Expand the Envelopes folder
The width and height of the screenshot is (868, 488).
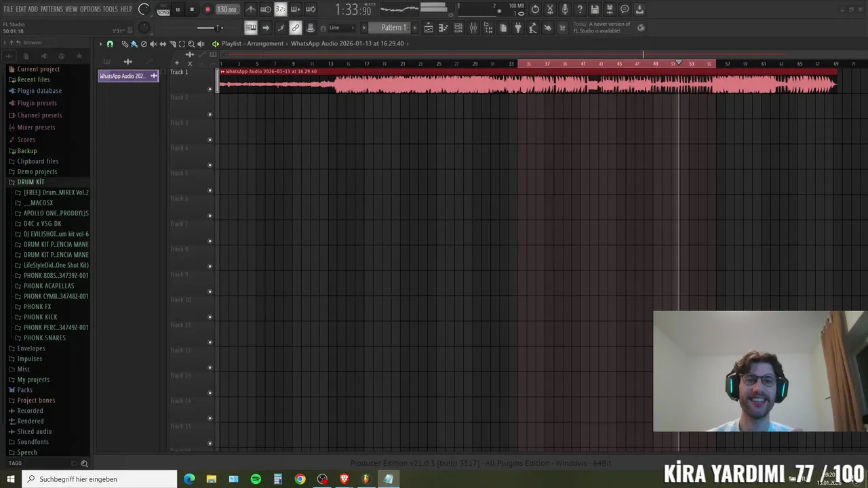(x=31, y=348)
